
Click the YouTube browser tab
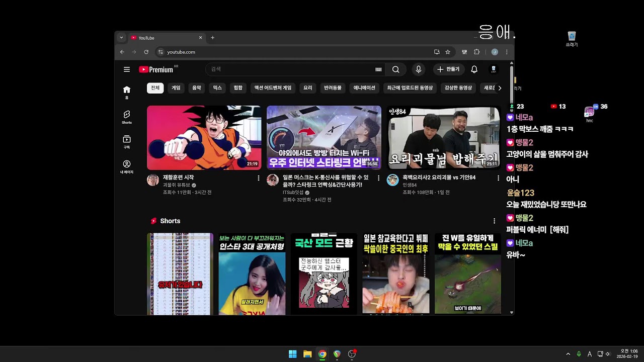tap(166, 38)
